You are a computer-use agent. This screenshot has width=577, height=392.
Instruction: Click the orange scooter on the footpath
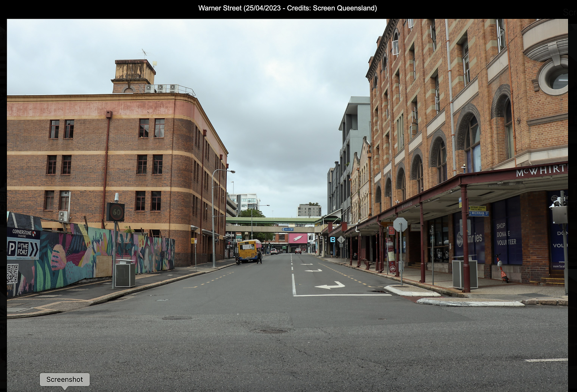tap(501, 268)
